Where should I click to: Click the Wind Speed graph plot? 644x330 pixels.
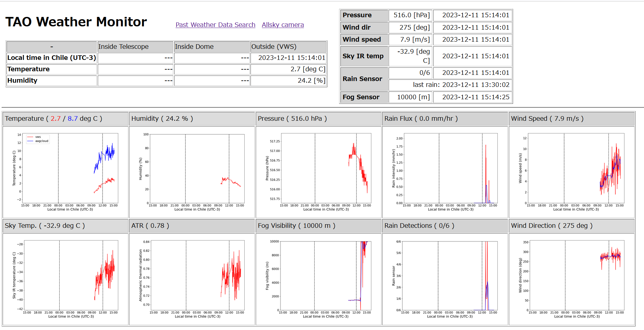click(571, 172)
